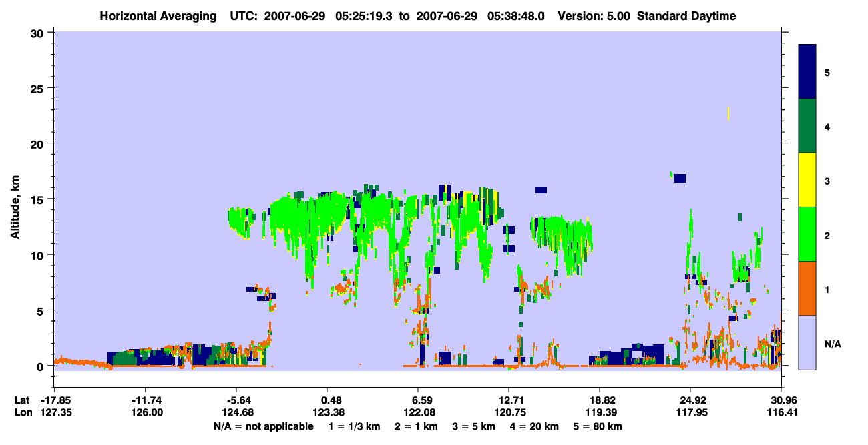Click the colorbar label '2'
The height and width of the screenshot is (445, 868).
pyautogui.click(x=827, y=235)
